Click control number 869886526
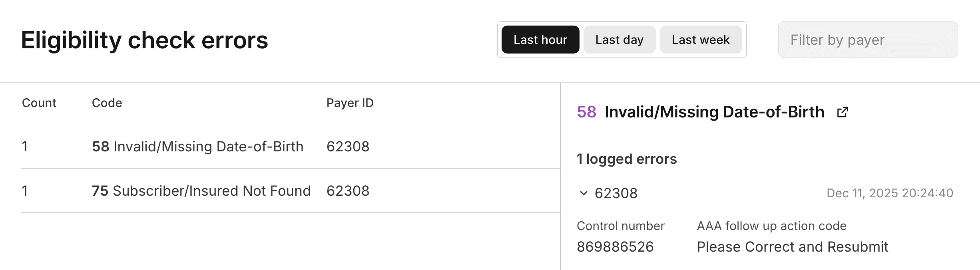Viewport: 980px width, 270px height. (x=615, y=247)
